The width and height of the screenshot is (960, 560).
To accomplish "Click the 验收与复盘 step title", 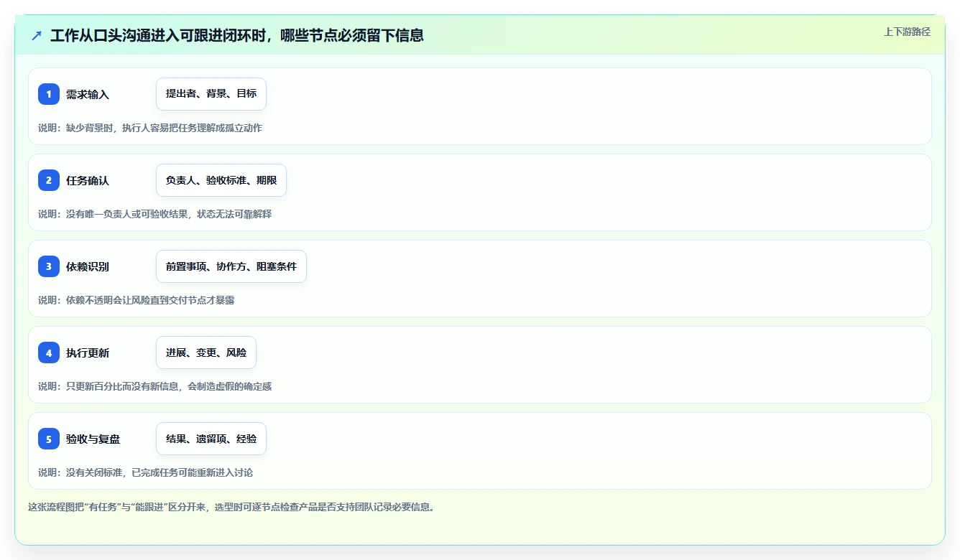I will point(93,439).
